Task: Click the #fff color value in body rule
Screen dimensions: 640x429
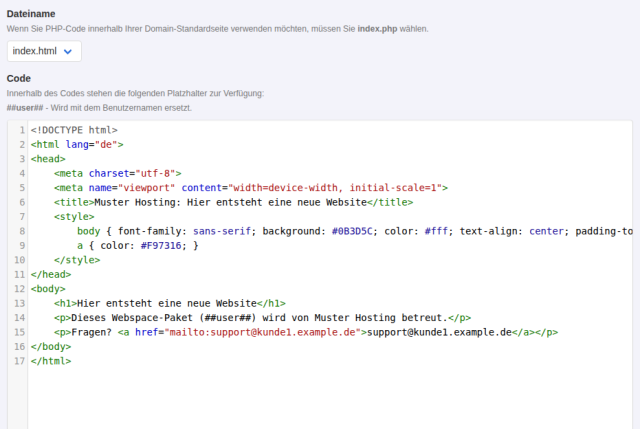Action: (436, 231)
